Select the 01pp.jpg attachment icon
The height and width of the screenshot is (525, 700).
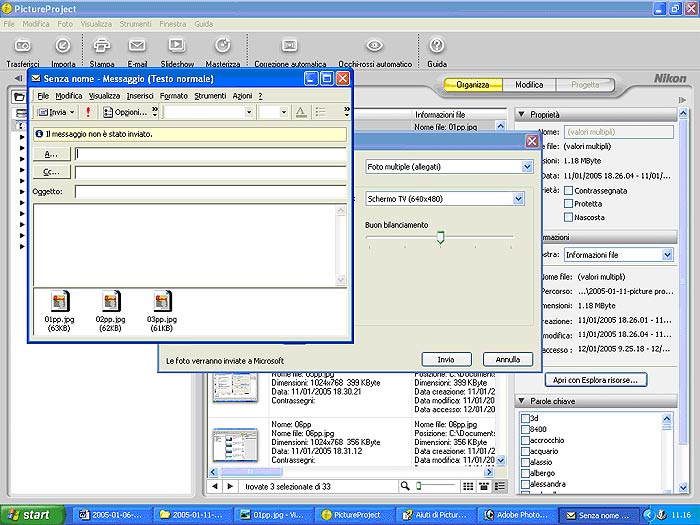click(x=59, y=301)
